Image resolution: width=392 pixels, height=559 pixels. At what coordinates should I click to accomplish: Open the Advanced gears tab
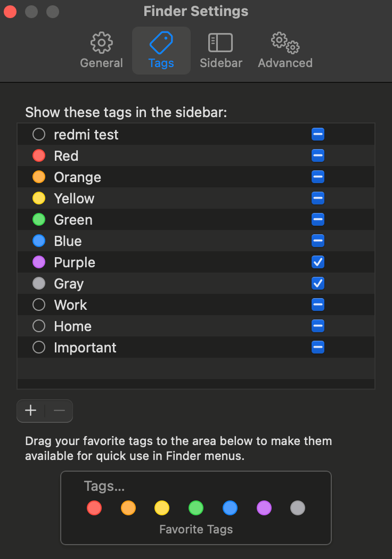(285, 50)
